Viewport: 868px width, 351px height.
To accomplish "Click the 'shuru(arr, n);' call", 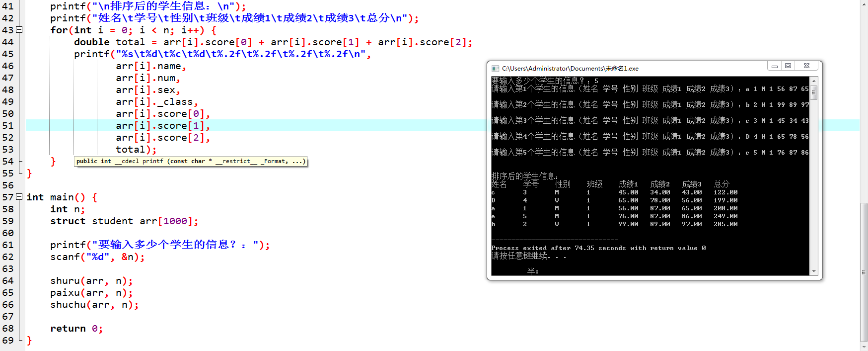I will (x=91, y=280).
